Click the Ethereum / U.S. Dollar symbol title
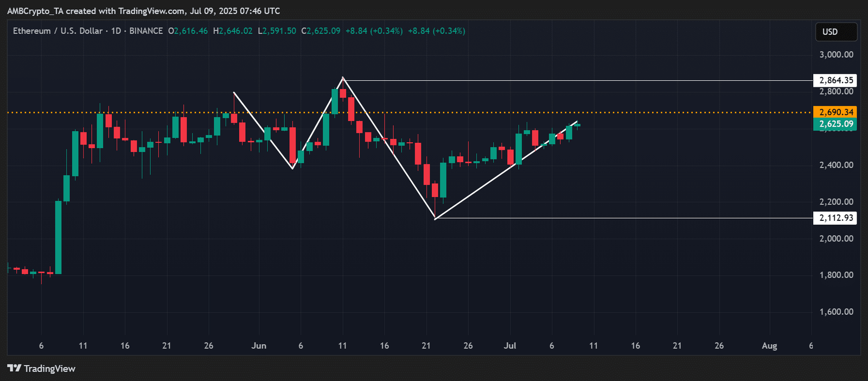868x381 pixels. pyautogui.click(x=58, y=31)
